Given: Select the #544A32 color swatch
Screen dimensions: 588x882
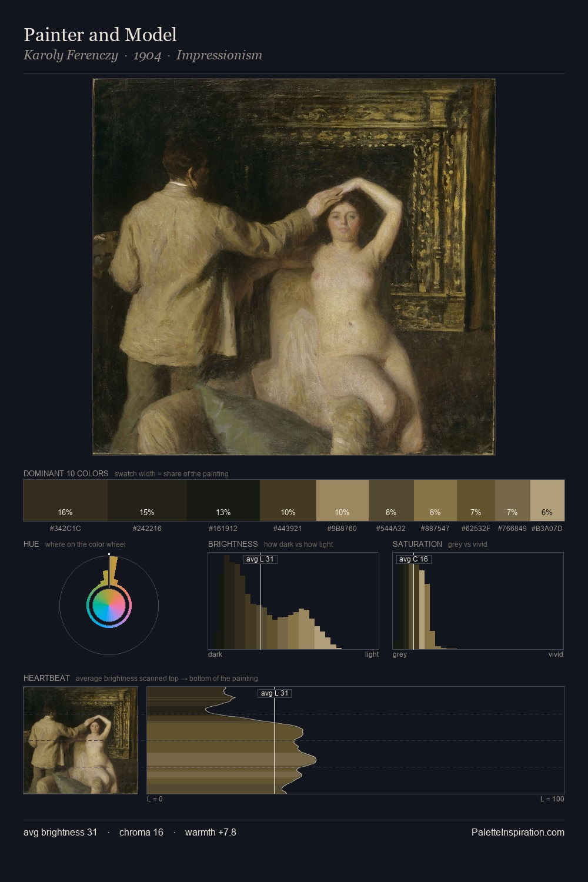Looking at the screenshot, I should pos(391,500).
